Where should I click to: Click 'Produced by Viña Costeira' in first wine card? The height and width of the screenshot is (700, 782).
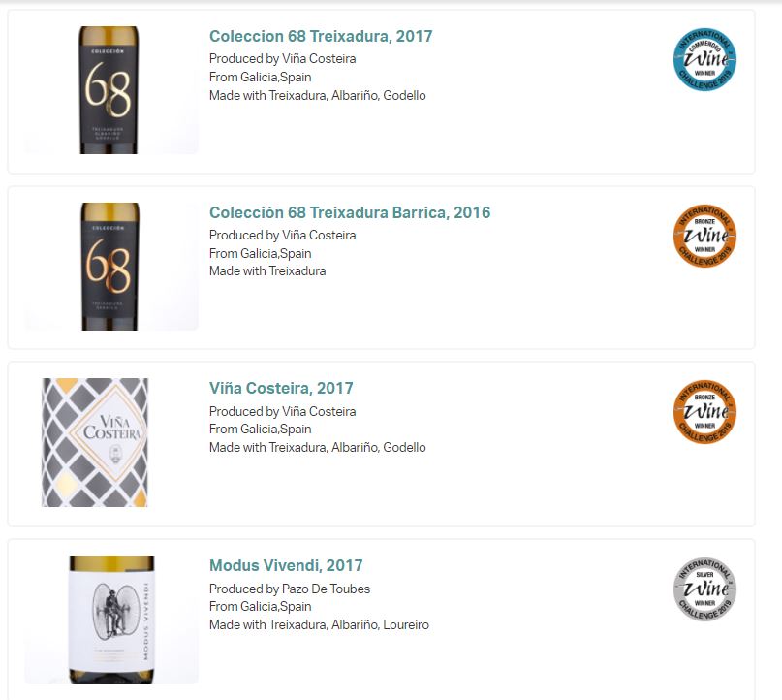tap(282, 59)
